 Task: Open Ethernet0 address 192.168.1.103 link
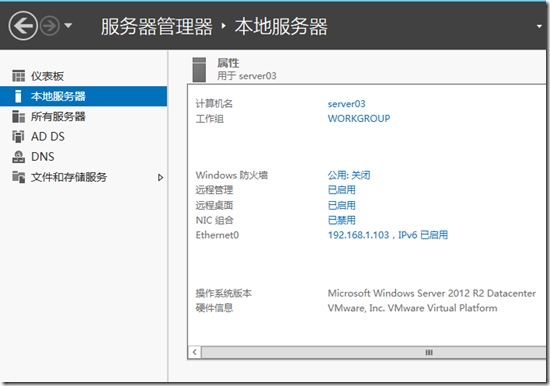[388, 235]
